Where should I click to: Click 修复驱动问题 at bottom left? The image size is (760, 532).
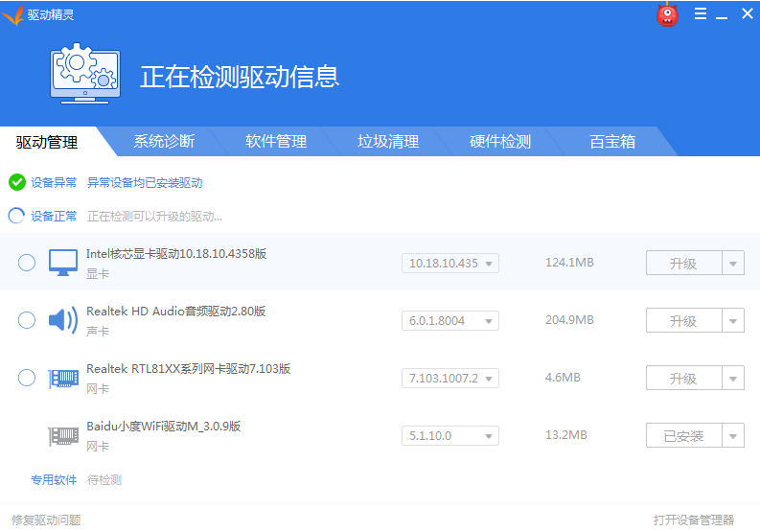point(46,520)
